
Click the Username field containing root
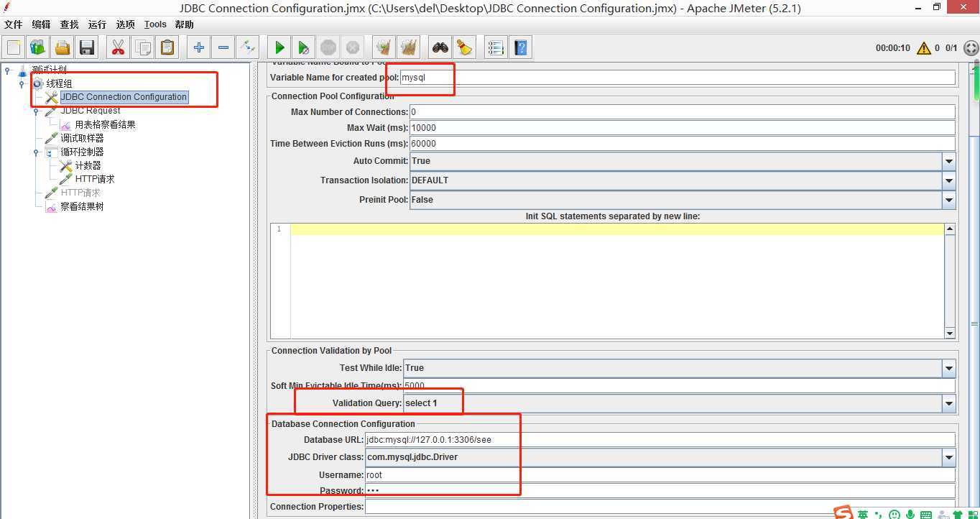point(660,475)
